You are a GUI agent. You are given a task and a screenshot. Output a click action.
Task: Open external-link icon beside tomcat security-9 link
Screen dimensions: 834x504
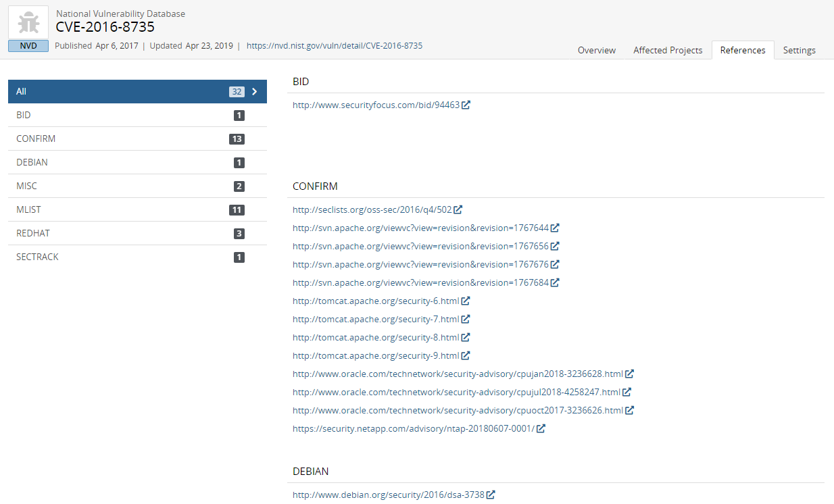[x=466, y=355]
